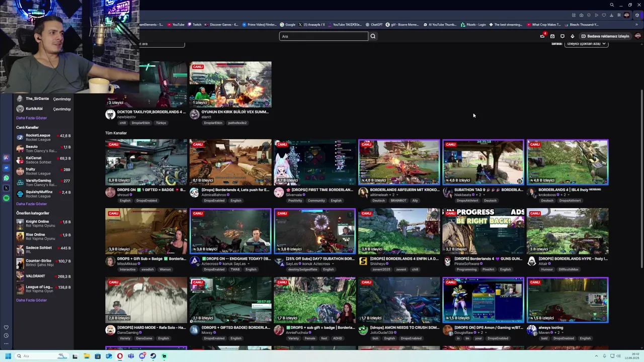Expand Daha Fazla Göster under followed channels

pyautogui.click(x=31, y=118)
